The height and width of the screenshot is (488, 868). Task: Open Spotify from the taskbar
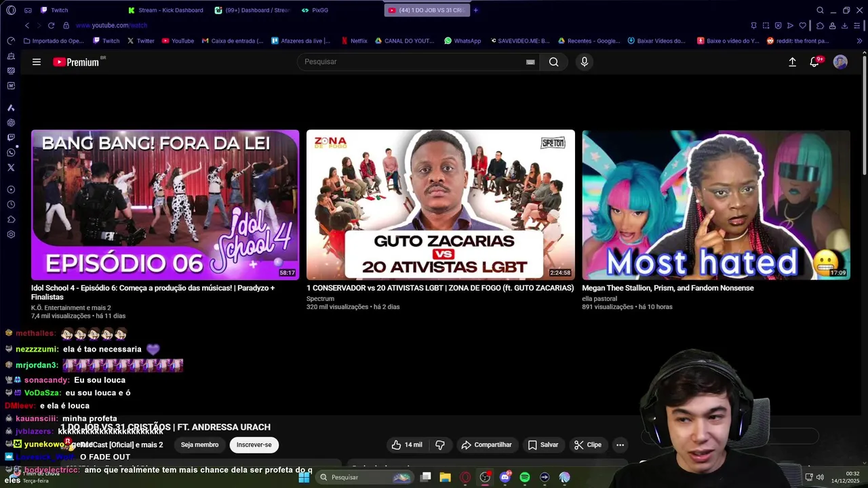(x=524, y=477)
